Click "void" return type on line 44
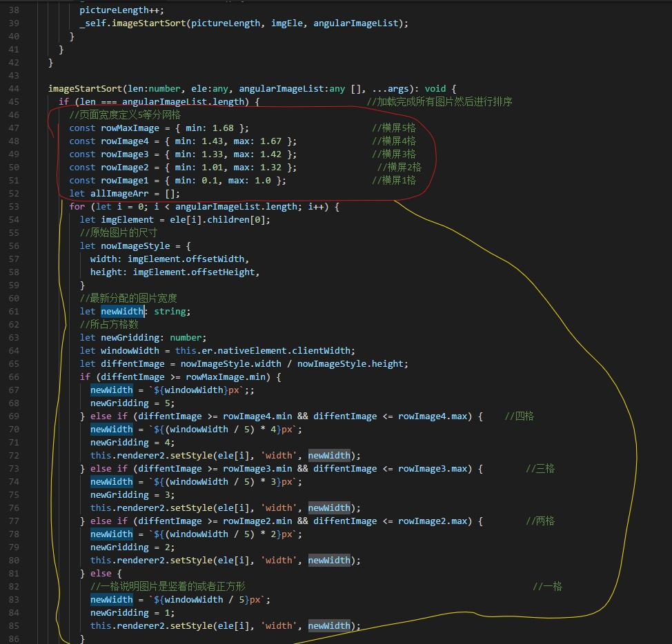This screenshot has width=672, height=644. (435, 89)
